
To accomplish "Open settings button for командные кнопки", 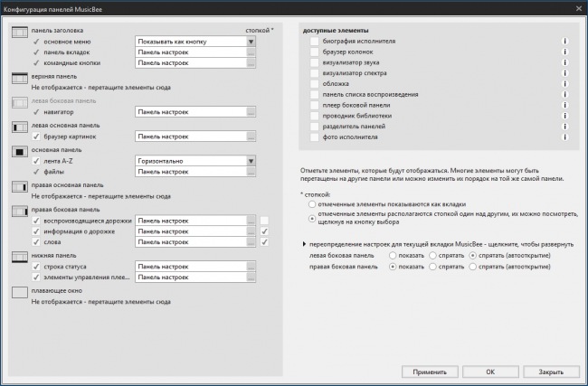I will [251, 63].
